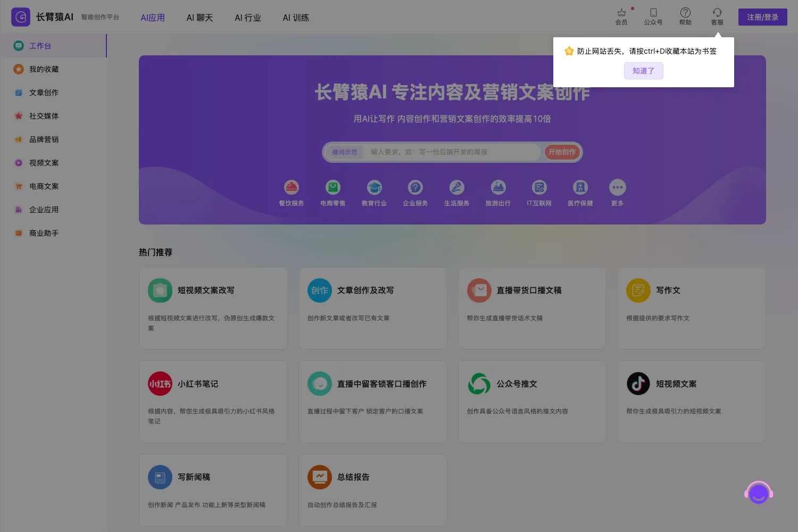
Task: Open 电商文案 in the sidebar
Action: [x=53, y=186]
